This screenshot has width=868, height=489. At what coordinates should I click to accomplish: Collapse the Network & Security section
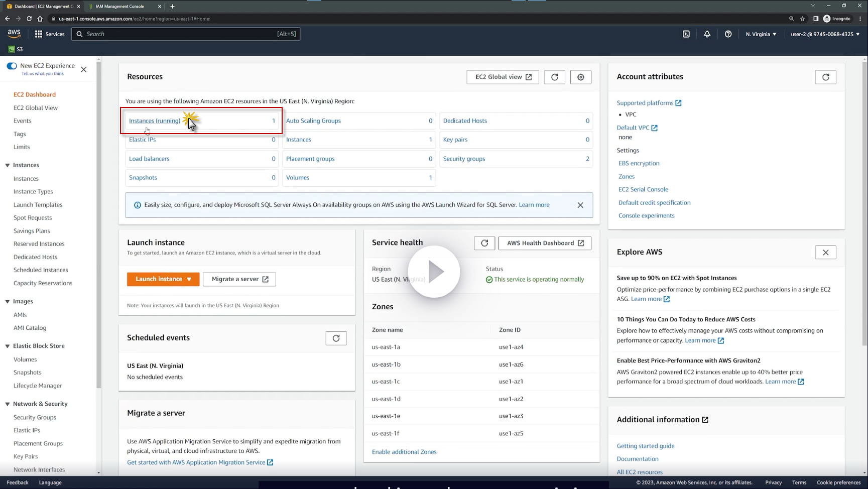point(8,404)
